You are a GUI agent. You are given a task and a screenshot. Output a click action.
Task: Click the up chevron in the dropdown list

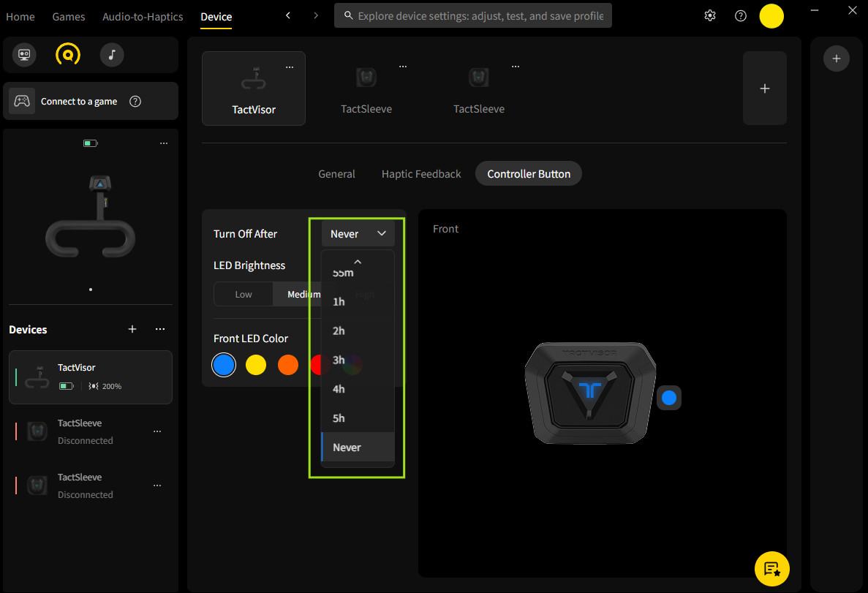[358, 262]
